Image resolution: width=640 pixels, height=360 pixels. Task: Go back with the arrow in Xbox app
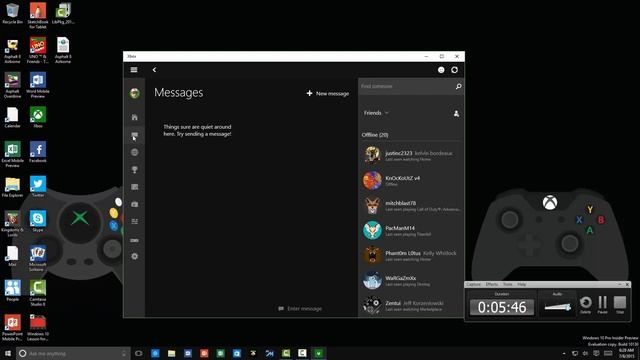coord(154,70)
